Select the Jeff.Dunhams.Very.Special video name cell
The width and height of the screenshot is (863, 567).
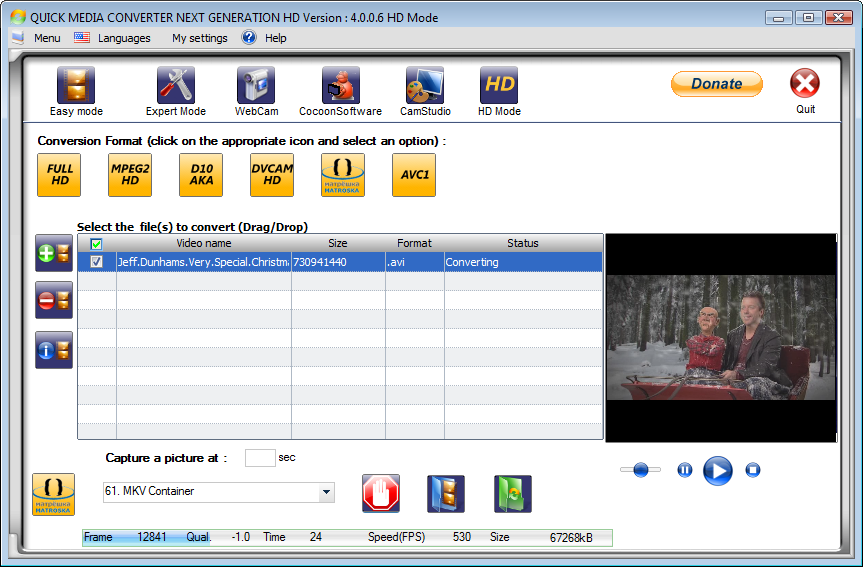204,262
